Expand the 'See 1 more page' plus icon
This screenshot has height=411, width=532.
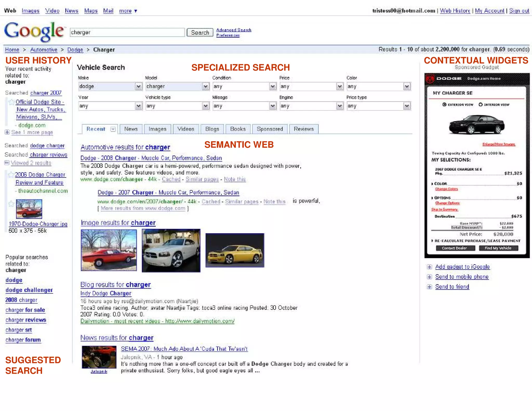(x=7, y=132)
